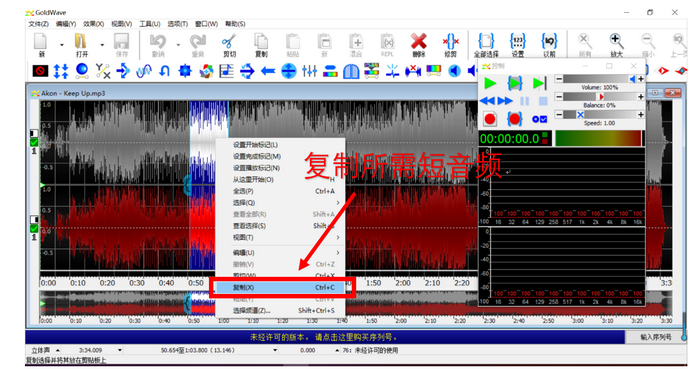Choose 全选(P) Ctrl+A in context menu

(280, 191)
